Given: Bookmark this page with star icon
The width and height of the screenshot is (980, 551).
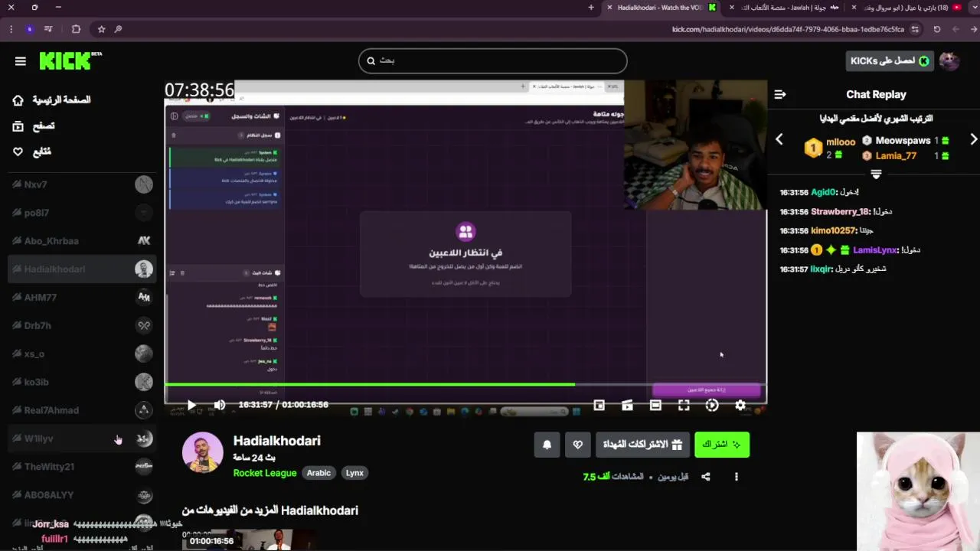Looking at the screenshot, I should (x=101, y=29).
